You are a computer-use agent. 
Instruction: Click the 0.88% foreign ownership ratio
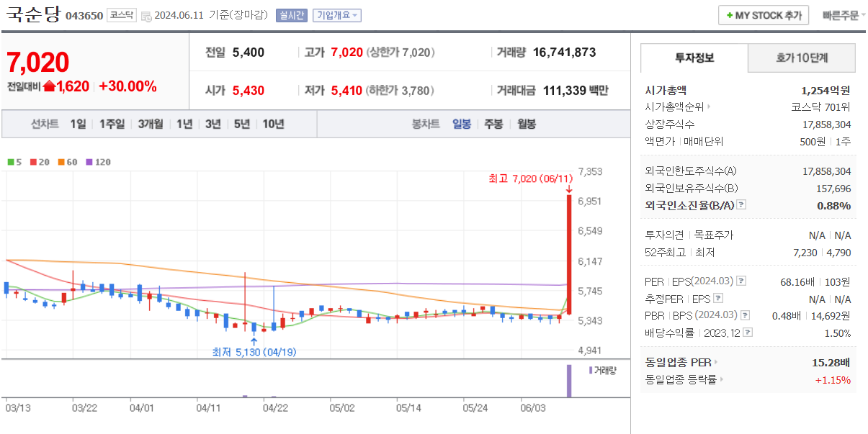(x=833, y=206)
